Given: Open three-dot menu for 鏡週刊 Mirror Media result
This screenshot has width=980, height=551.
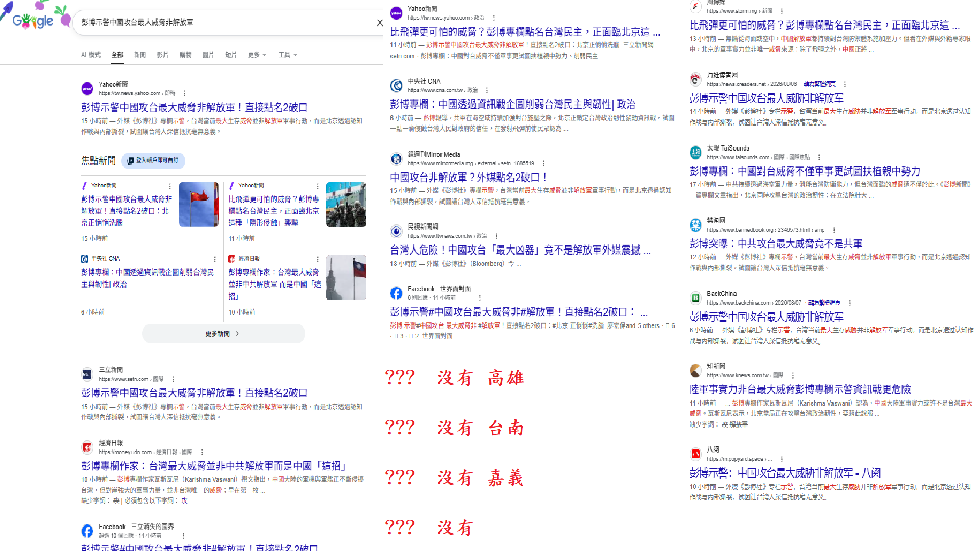Looking at the screenshot, I should point(543,164).
